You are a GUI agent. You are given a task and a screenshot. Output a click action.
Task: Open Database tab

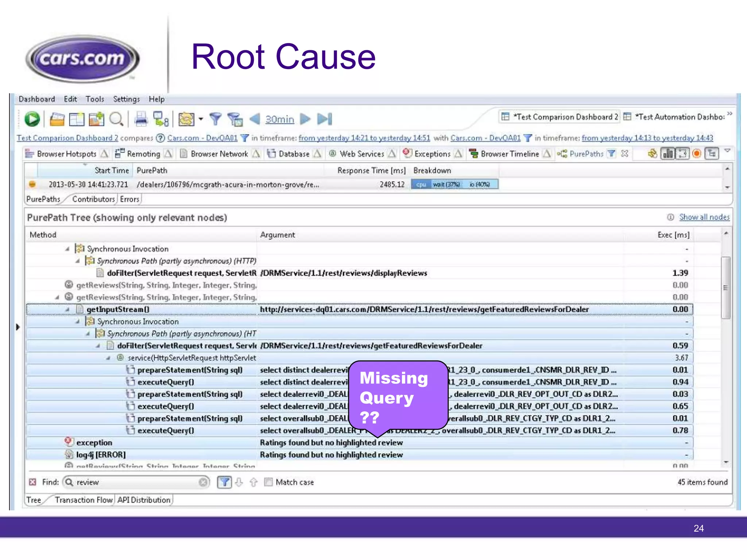tap(294, 154)
